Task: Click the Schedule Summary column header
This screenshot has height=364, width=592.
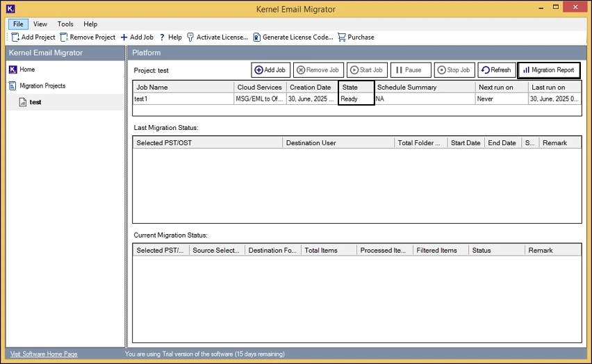Action: click(425, 88)
